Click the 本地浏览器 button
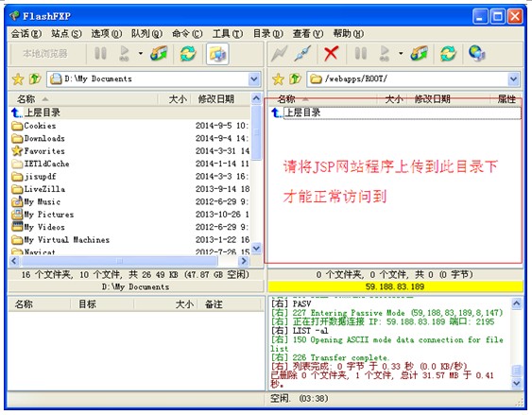Viewport: 532px width, 415px height. [45, 54]
